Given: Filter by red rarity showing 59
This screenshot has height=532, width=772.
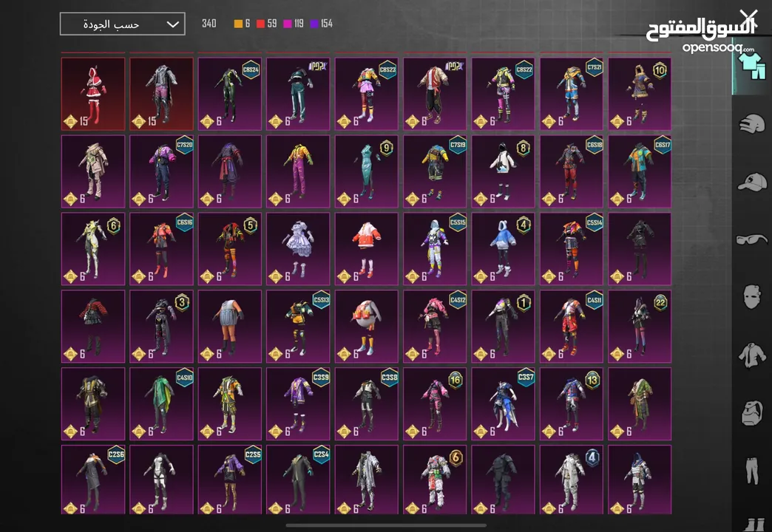Looking at the screenshot, I should pyautogui.click(x=266, y=24).
